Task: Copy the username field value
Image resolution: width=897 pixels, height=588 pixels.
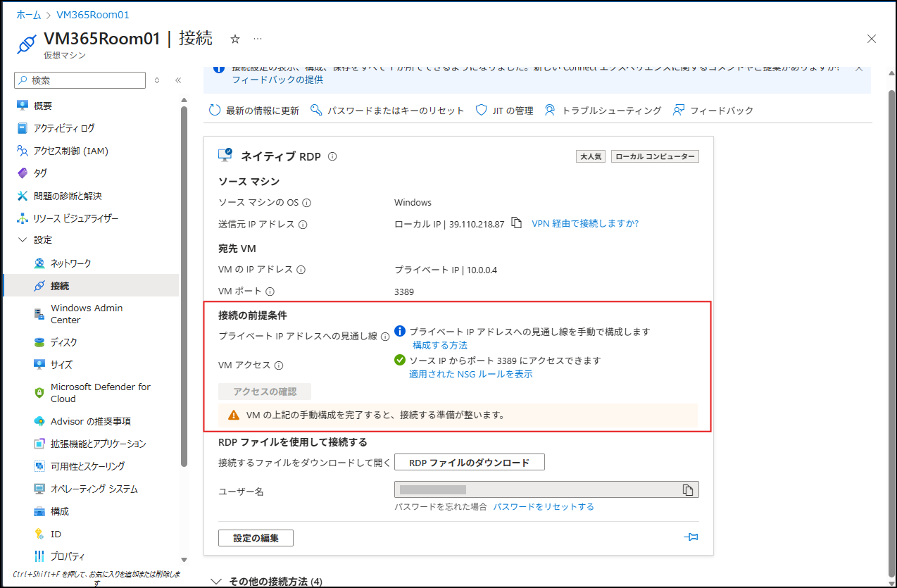Action: 688,490
